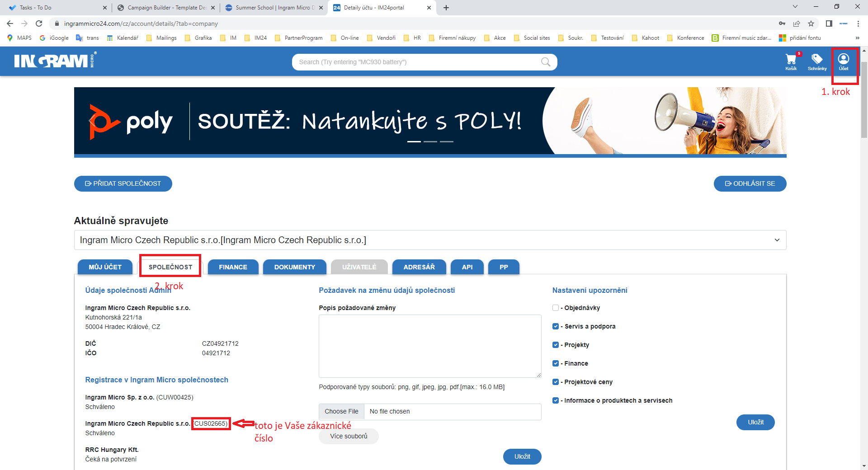Screen dimensions: 868x470
Task: Click the share page icon in address bar
Action: (x=797, y=23)
